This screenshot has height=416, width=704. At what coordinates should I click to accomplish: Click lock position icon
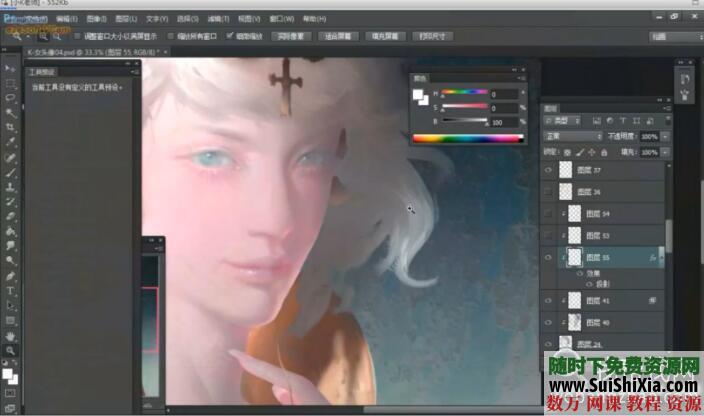592,153
